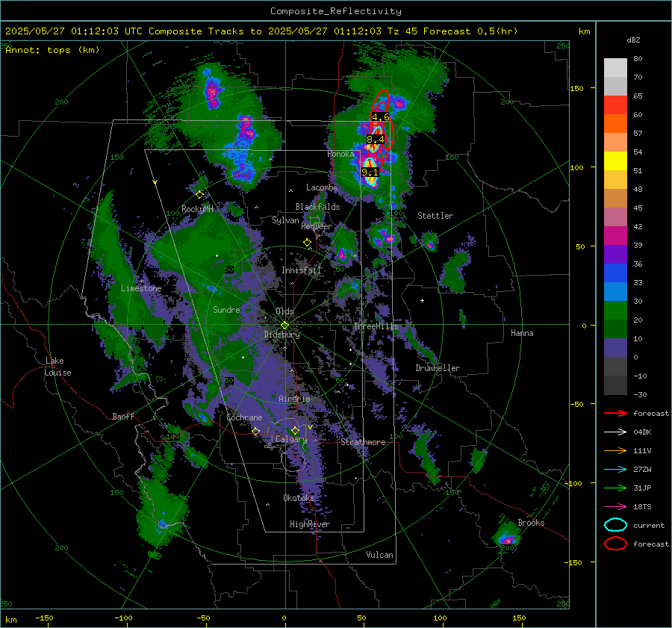
Task: Click the bright green 30 dBZ swatch
Action: [x=615, y=310]
